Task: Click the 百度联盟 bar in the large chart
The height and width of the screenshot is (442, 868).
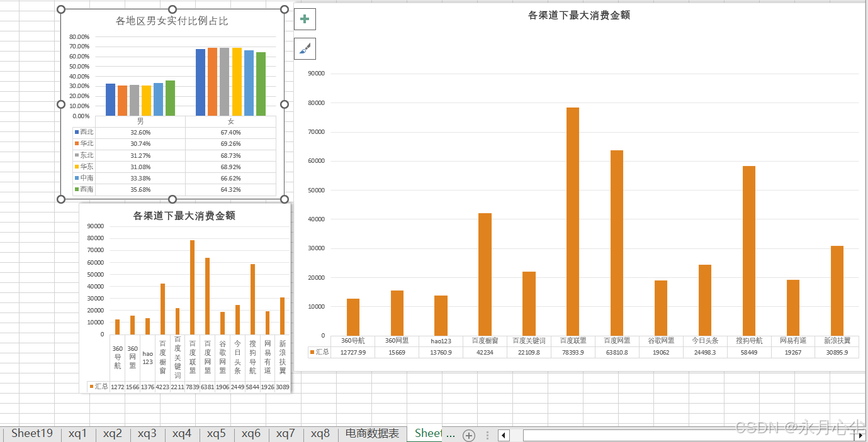Action: click(573, 221)
